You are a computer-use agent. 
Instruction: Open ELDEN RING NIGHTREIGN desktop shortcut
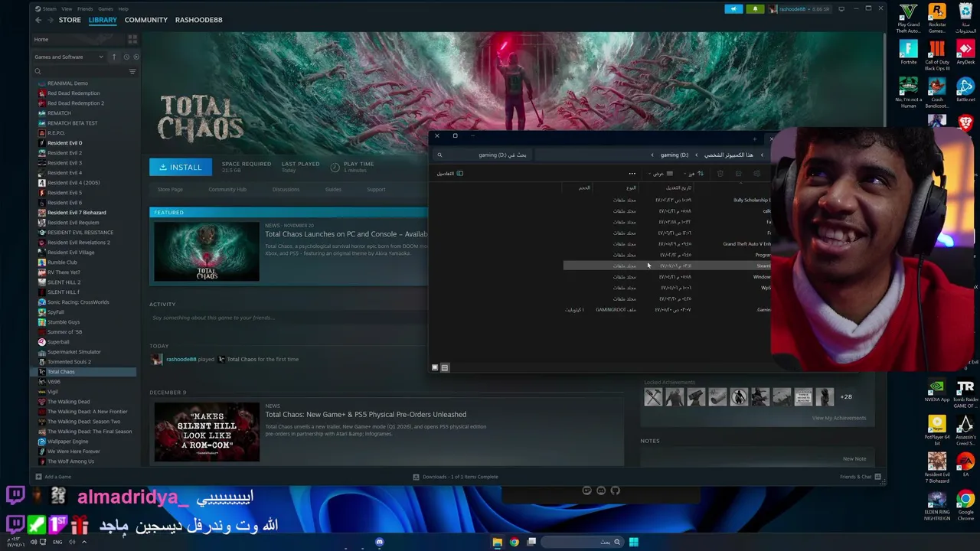pos(936,505)
